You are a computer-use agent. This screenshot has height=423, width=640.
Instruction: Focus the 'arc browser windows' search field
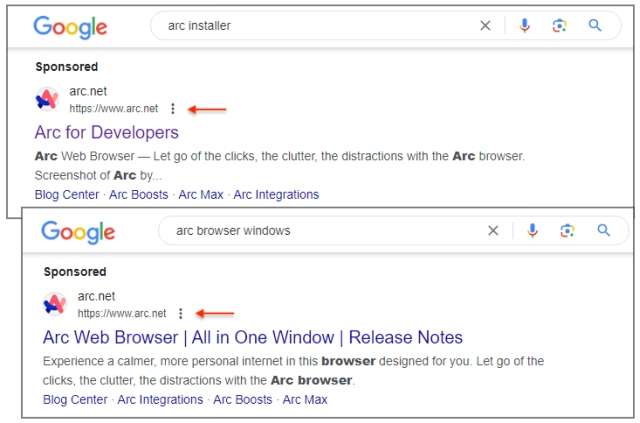coord(320,231)
